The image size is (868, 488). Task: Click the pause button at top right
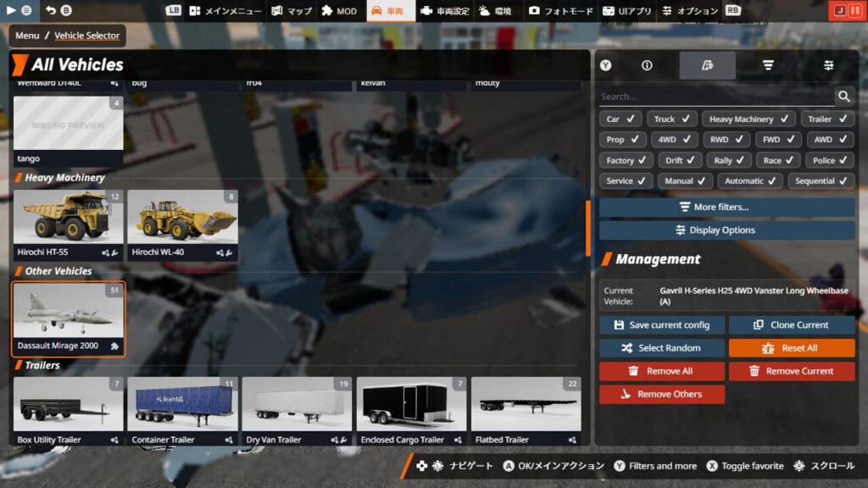(x=854, y=11)
